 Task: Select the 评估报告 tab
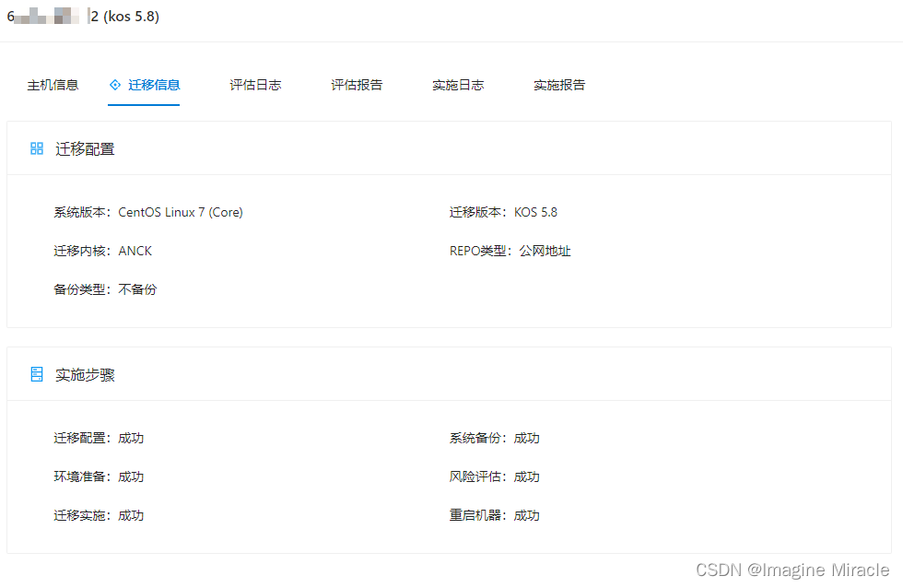click(x=357, y=85)
